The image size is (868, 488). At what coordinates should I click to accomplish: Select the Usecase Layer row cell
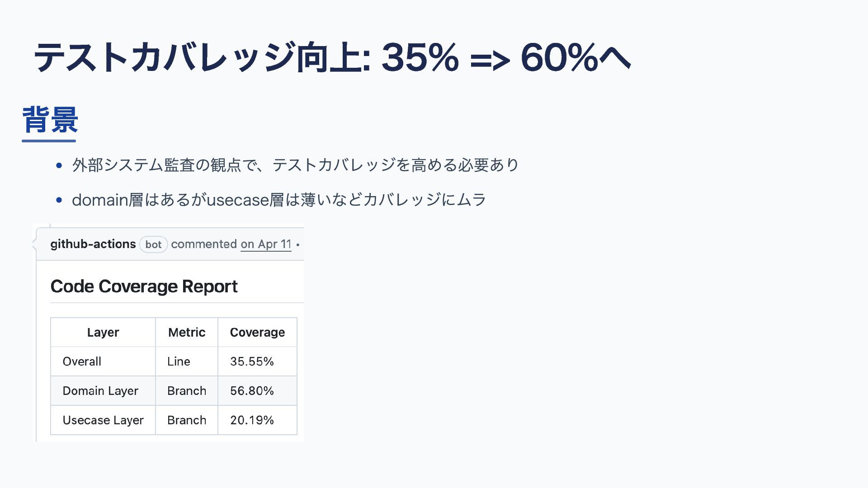[103, 420]
